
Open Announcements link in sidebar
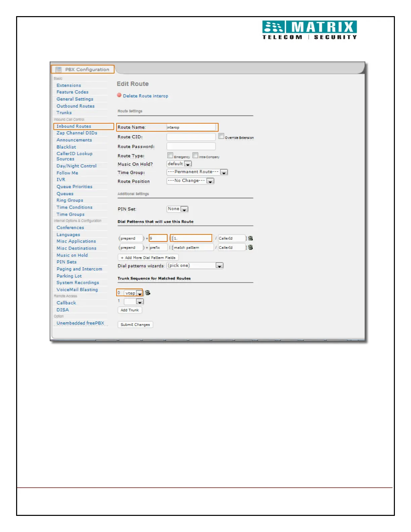[74, 140]
